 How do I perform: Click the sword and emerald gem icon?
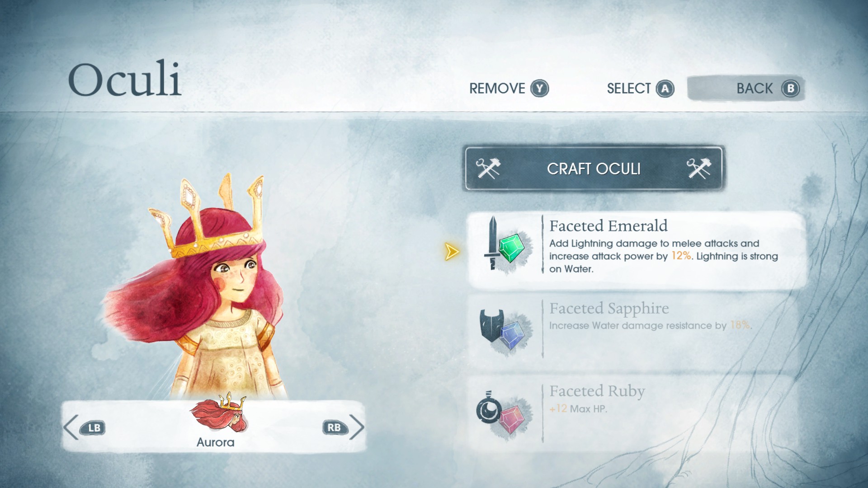coord(504,244)
